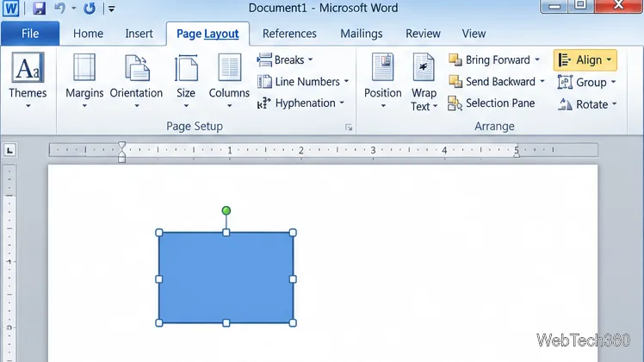Viewport: 644px width, 362px height.
Task: Click the tab stop selector on ruler
Action: tap(9, 150)
